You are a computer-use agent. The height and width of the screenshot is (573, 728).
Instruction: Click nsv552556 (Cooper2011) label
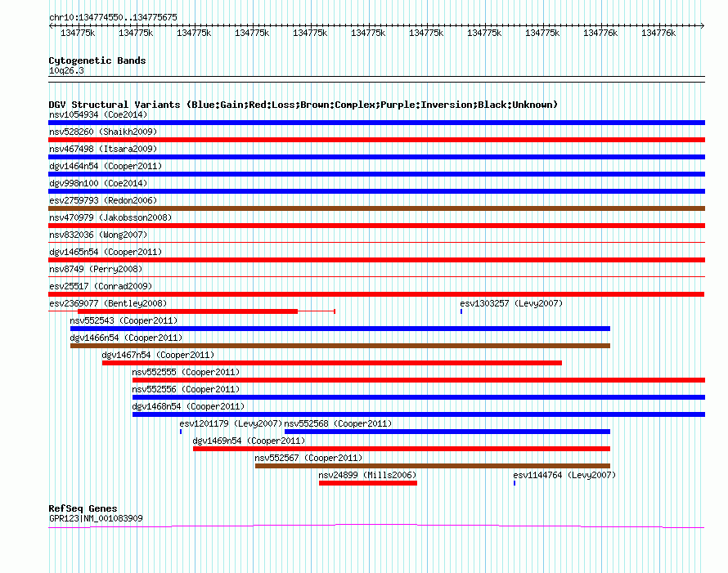click(186, 389)
